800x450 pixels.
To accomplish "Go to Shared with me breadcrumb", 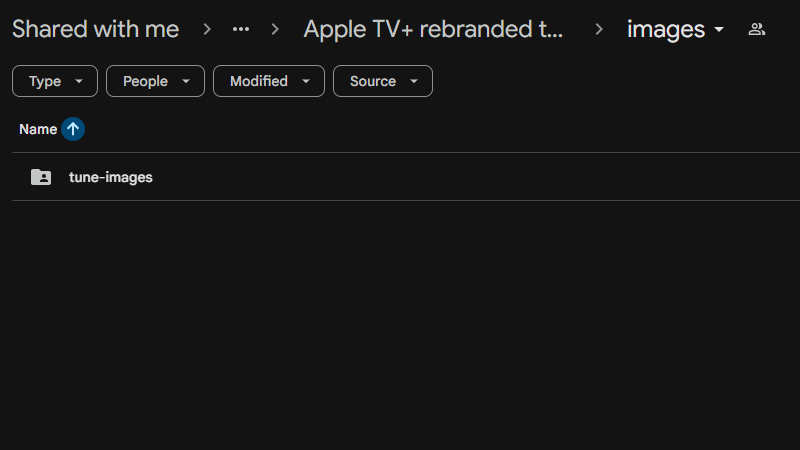I will [x=96, y=29].
